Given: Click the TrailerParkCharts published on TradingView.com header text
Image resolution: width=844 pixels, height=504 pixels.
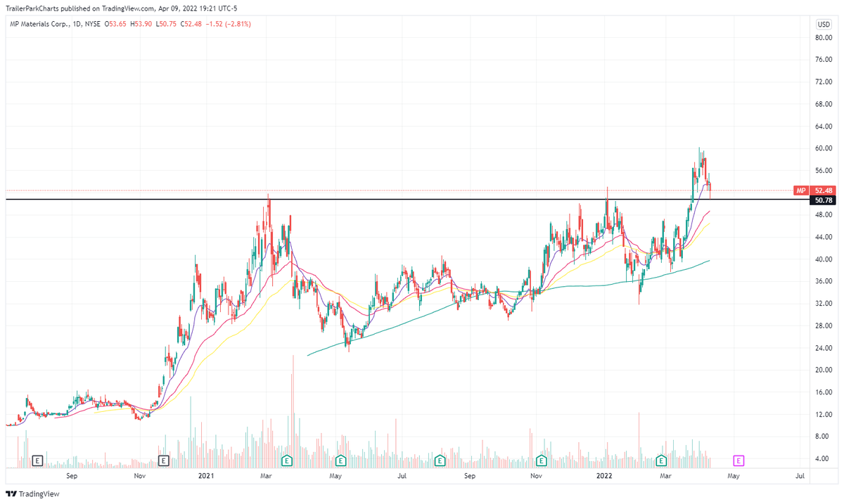Looking at the screenshot, I should coord(82,10).
